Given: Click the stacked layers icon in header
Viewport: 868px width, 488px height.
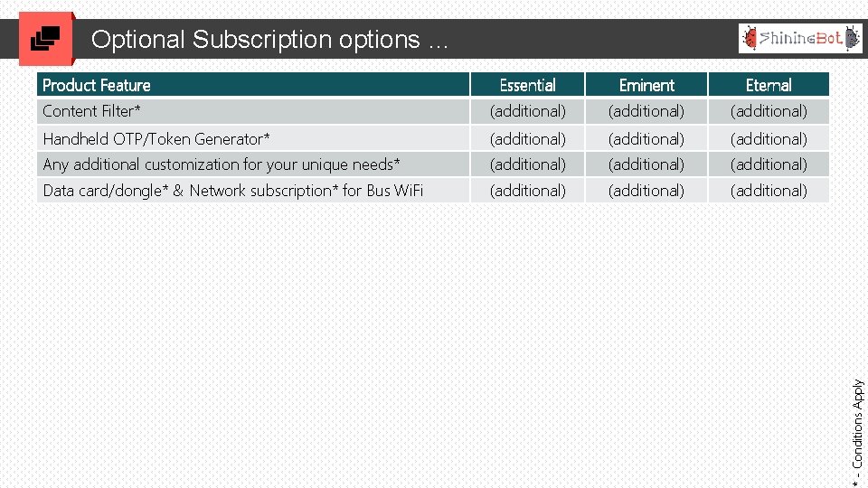Looking at the screenshot, I should click(x=46, y=39).
